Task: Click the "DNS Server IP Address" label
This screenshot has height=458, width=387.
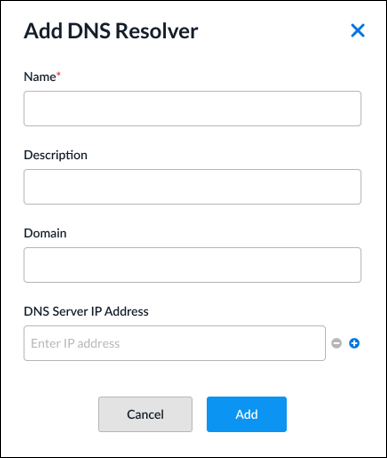Action: click(x=86, y=311)
